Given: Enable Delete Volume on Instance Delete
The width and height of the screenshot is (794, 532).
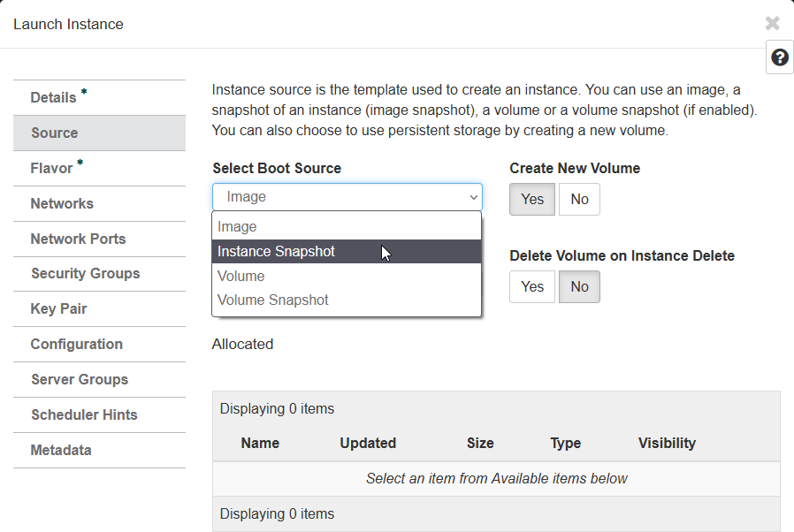Looking at the screenshot, I should [x=532, y=287].
